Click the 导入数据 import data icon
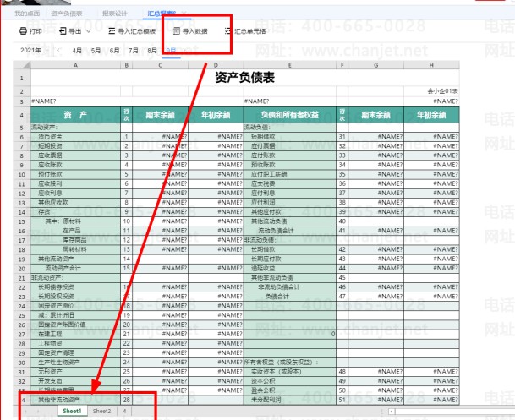Viewport: 515px width, 420px height. point(177,31)
